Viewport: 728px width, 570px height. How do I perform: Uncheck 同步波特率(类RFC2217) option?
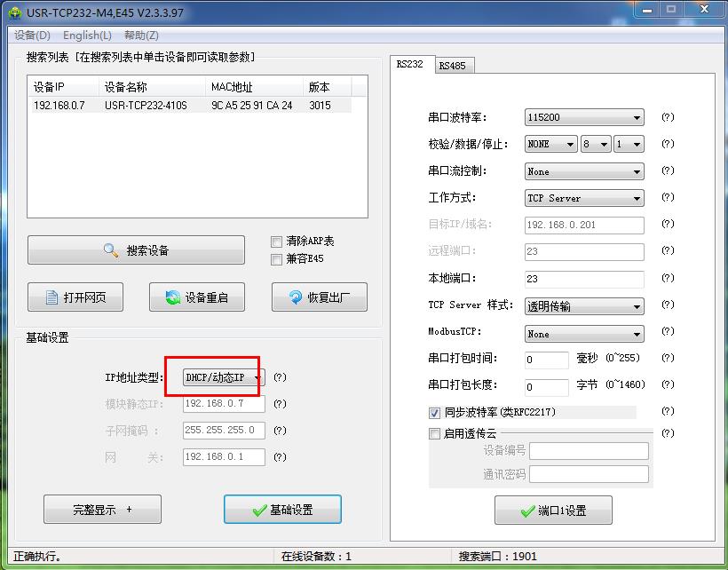coord(435,413)
